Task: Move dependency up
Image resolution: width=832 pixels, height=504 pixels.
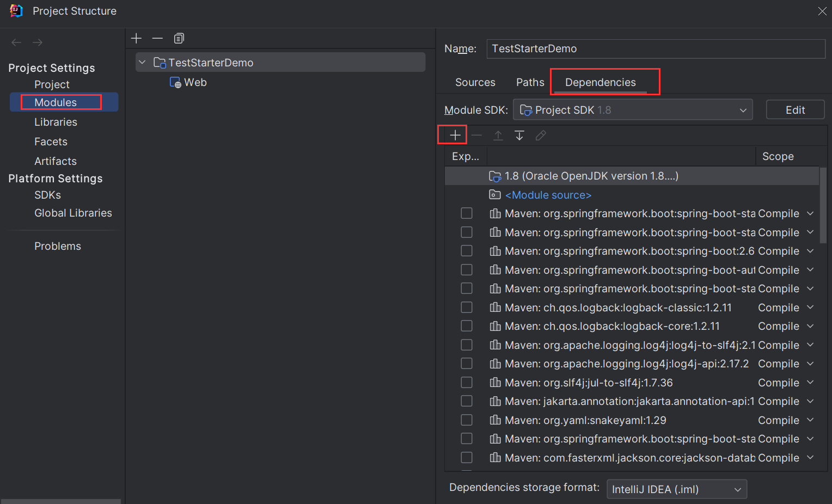Action: tap(498, 135)
